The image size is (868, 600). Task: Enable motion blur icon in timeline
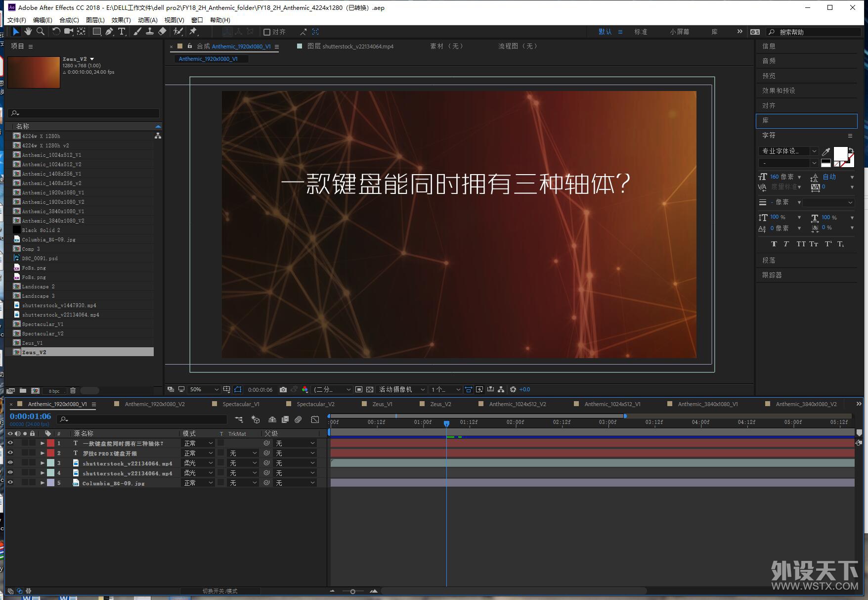(x=298, y=419)
